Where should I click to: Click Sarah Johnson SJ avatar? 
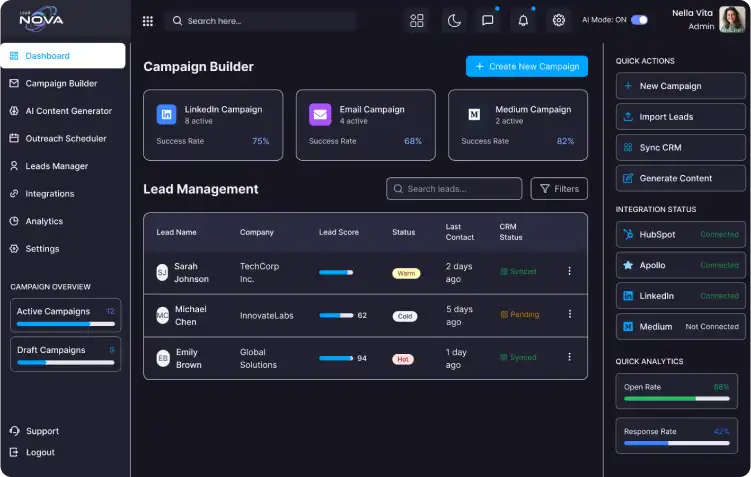162,273
